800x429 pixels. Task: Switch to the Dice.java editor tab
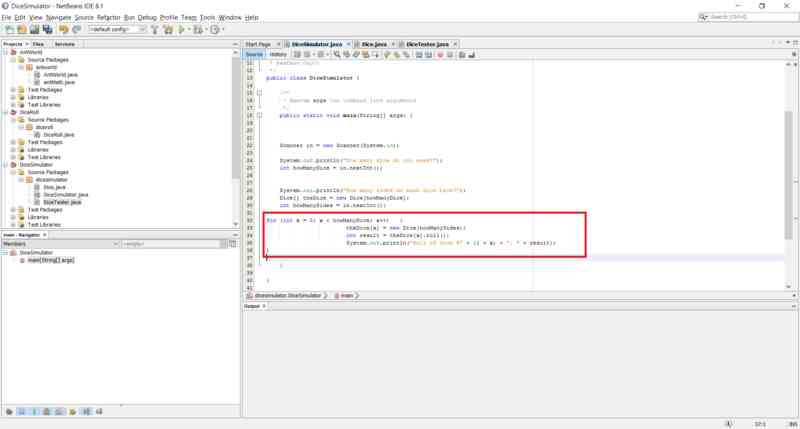coord(374,44)
